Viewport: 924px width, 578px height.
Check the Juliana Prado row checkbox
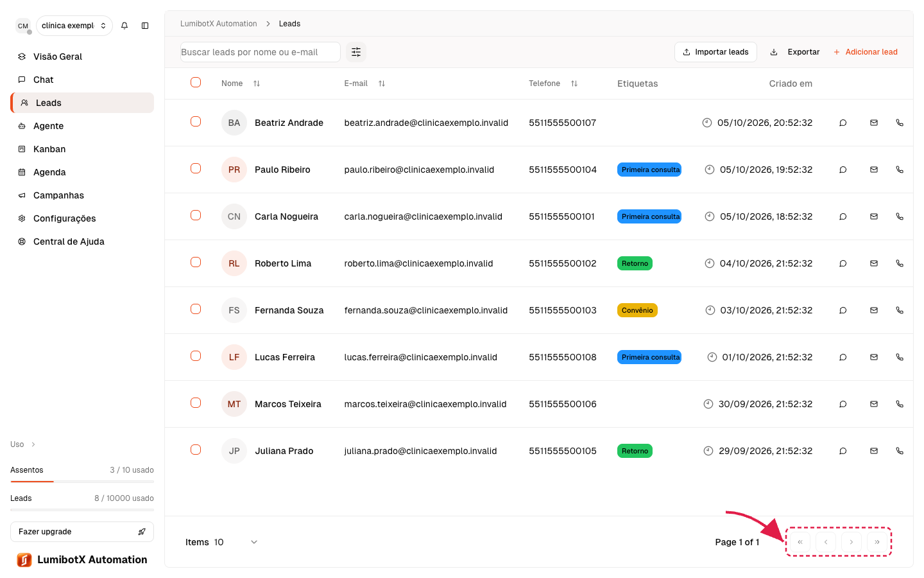pos(196,450)
